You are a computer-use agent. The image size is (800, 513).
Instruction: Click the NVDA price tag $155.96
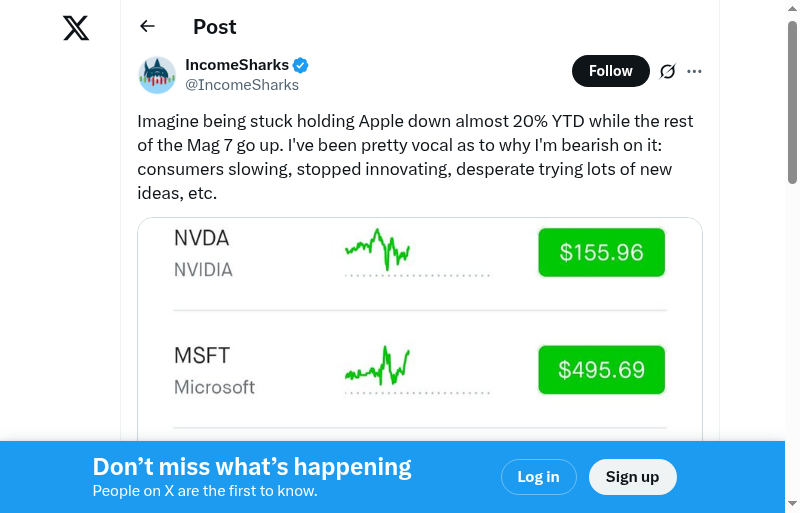tap(601, 252)
